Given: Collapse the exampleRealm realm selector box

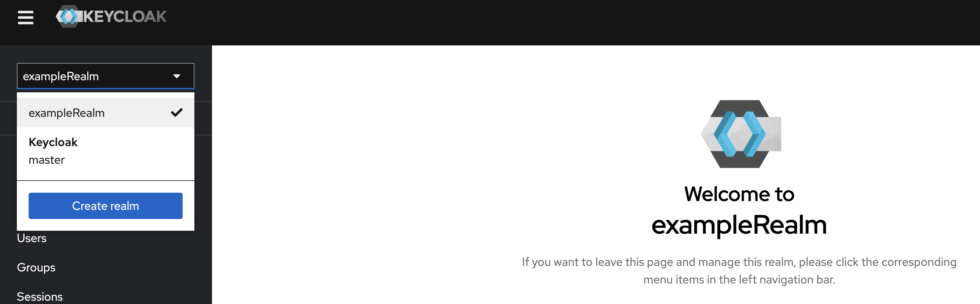Looking at the screenshot, I should 105,76.
